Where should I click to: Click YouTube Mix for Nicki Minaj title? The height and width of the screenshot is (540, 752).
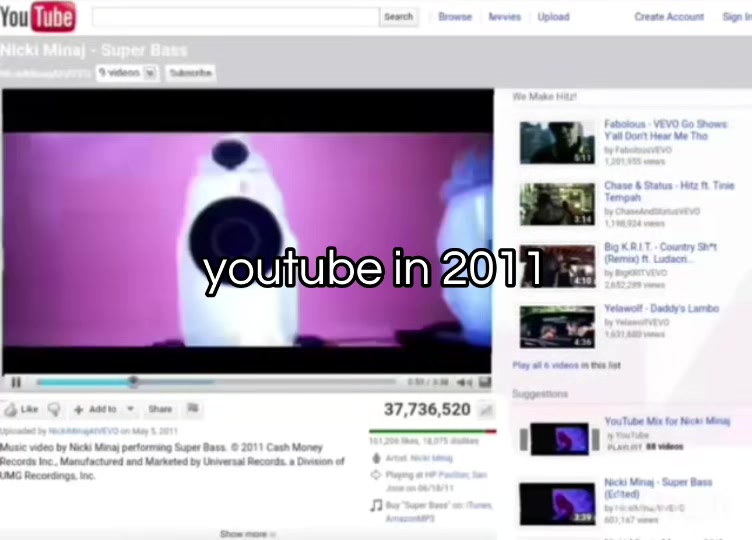pos(667,421)
